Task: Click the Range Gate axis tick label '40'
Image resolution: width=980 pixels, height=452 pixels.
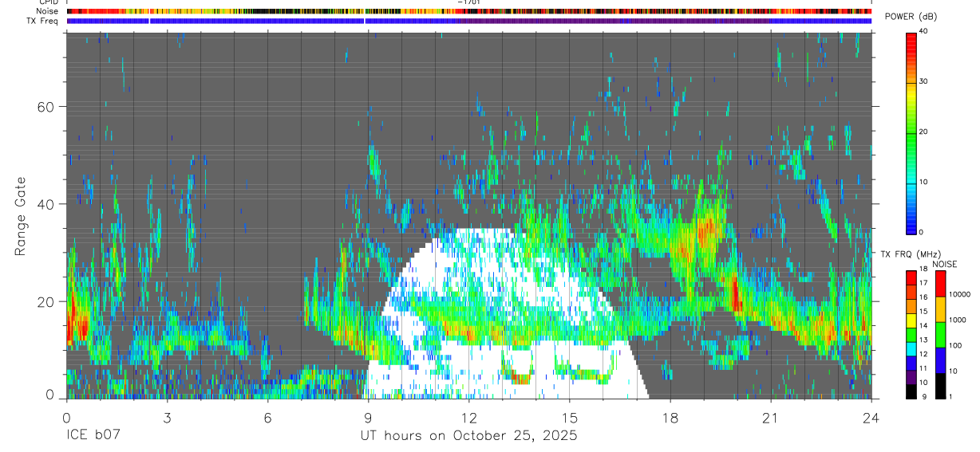Action: [x=47, y=204]
